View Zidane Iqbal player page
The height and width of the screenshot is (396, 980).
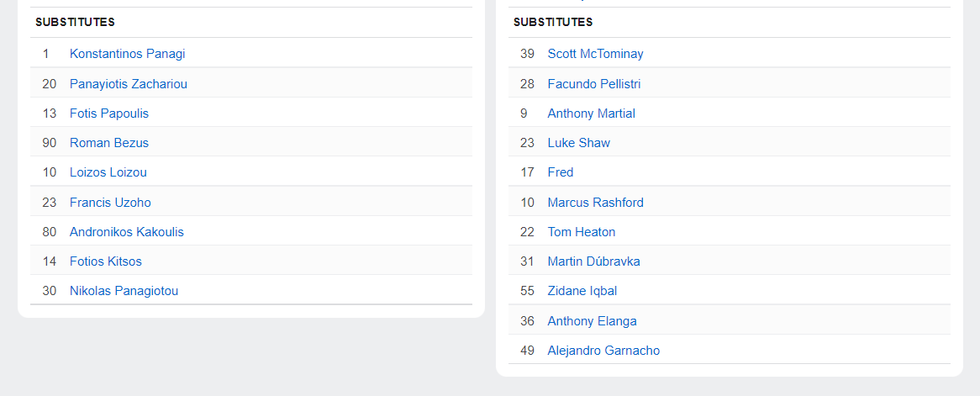[582, 291]
